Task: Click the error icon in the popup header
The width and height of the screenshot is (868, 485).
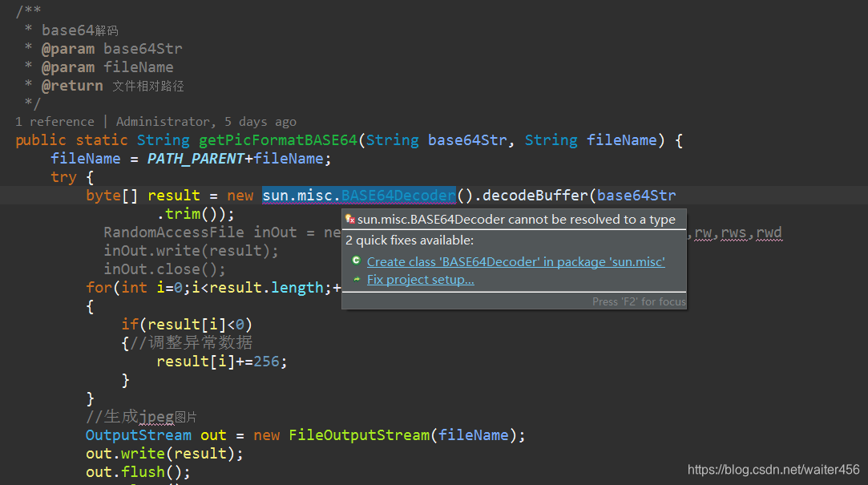Action: click(x=349, y=219)
